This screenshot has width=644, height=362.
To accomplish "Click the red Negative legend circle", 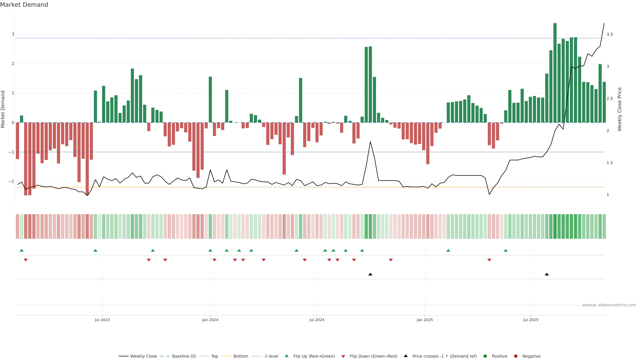I will click(516, 356).
